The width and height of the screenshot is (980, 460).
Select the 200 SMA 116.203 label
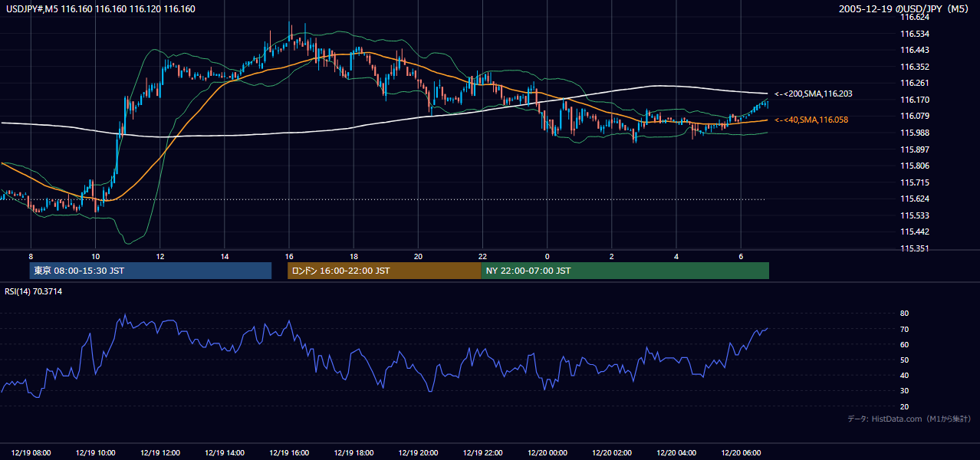(814, 94)
